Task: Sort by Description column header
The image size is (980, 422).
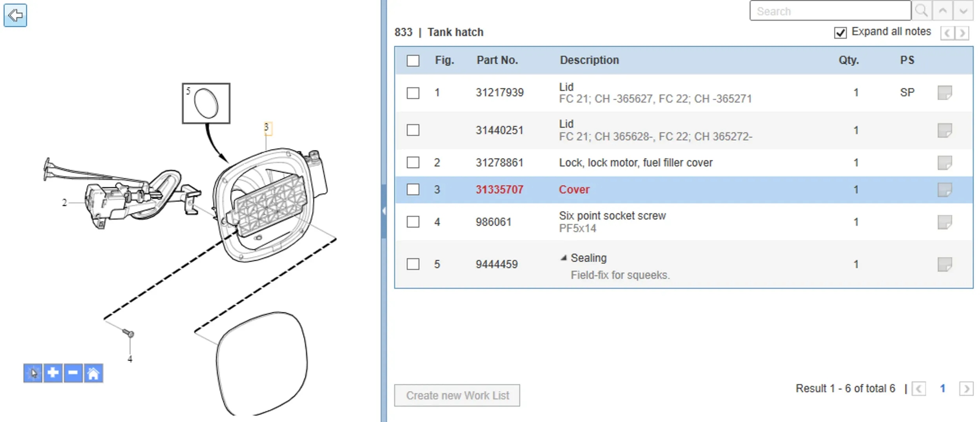Action: coord(589,60)
